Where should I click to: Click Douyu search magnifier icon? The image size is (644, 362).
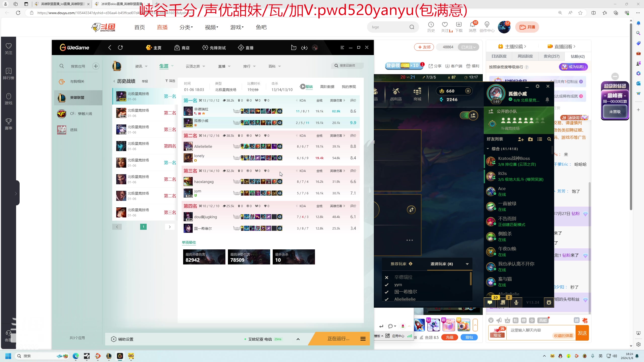click(412, 27)
